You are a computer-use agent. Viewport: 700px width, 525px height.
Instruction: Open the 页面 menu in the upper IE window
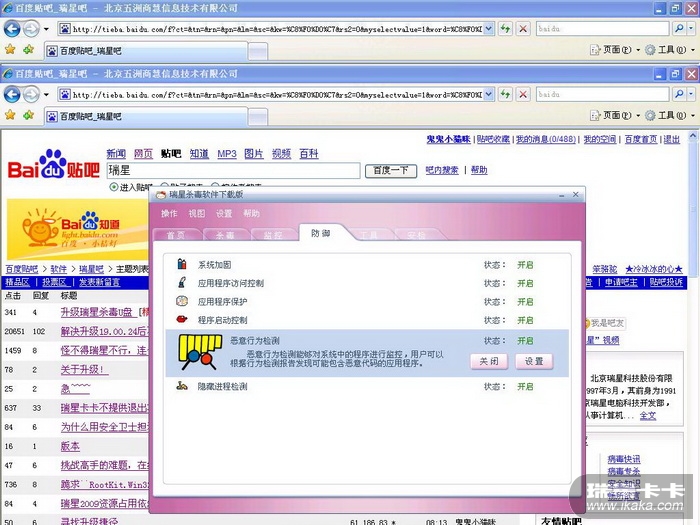tap(615, 50)
